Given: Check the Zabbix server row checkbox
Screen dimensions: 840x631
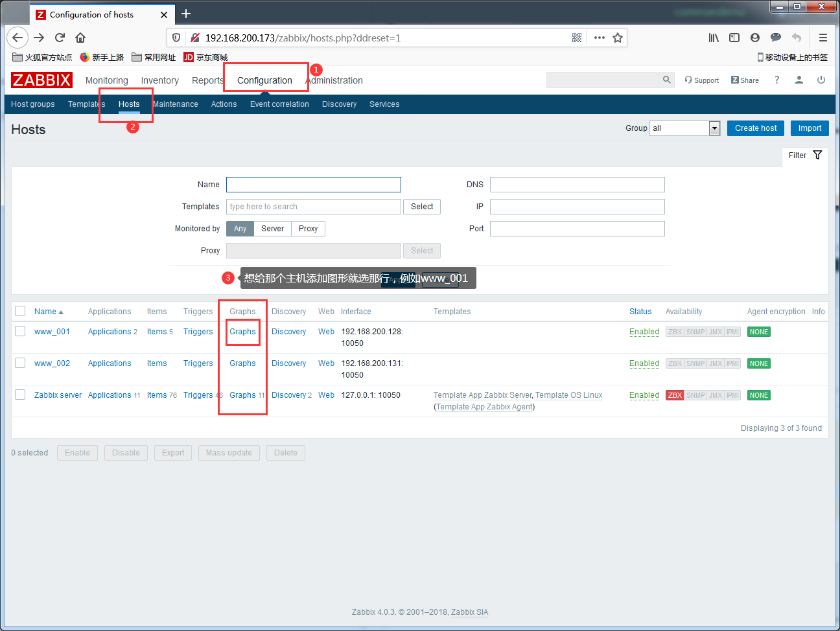Looking at the screenshot, I should (x=20, y=395).
